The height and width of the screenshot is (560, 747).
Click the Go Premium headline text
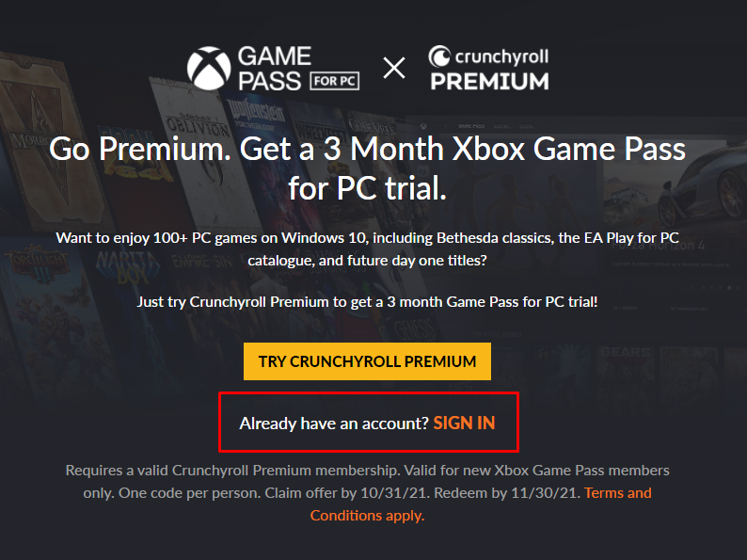click(367, 168)
